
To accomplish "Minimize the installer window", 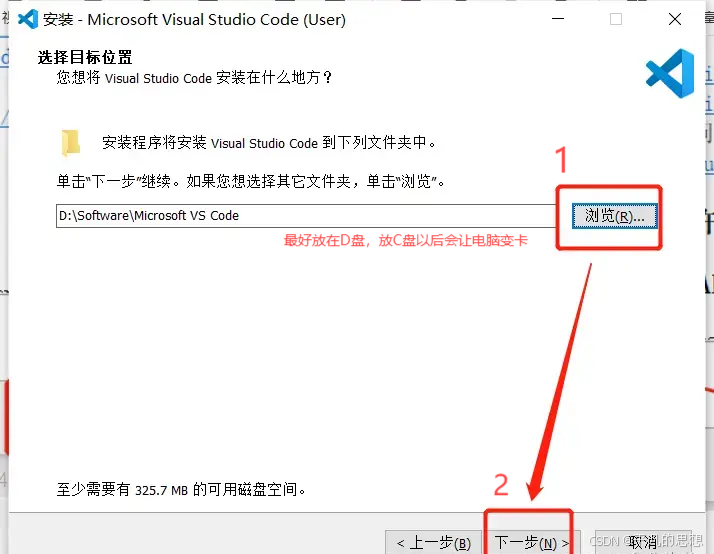I will click(558, 19).
